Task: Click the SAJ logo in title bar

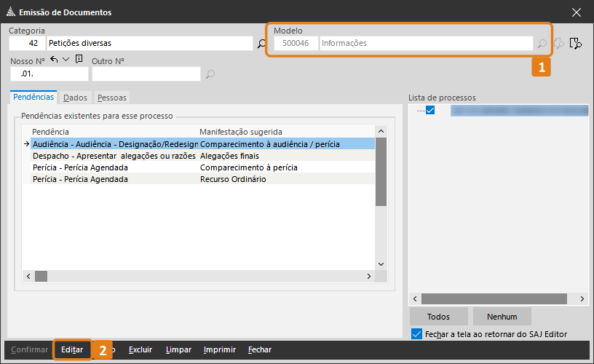Action: (9, 12)
